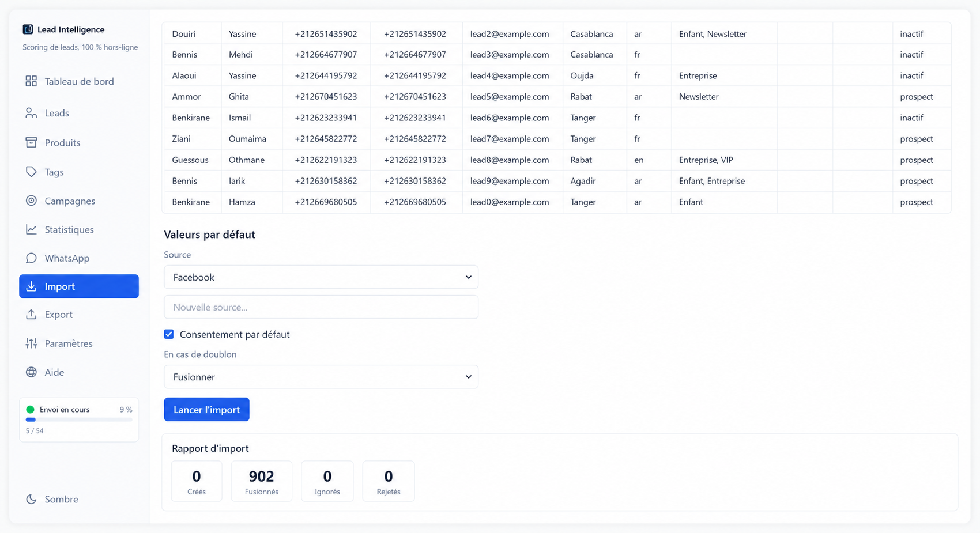Focus the Nouvelle source input field
The image size is (980, 533).
tap(321, 307)
